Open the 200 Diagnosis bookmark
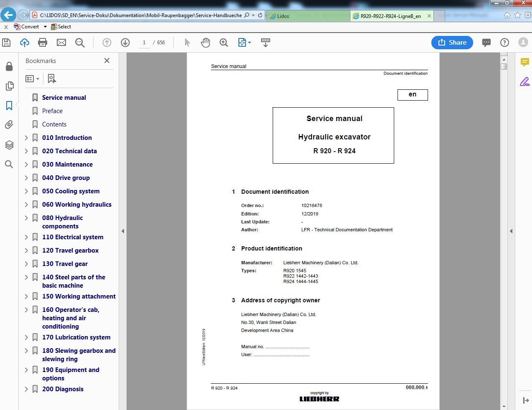Screen dimensions: 532x410 coord(63,389)
